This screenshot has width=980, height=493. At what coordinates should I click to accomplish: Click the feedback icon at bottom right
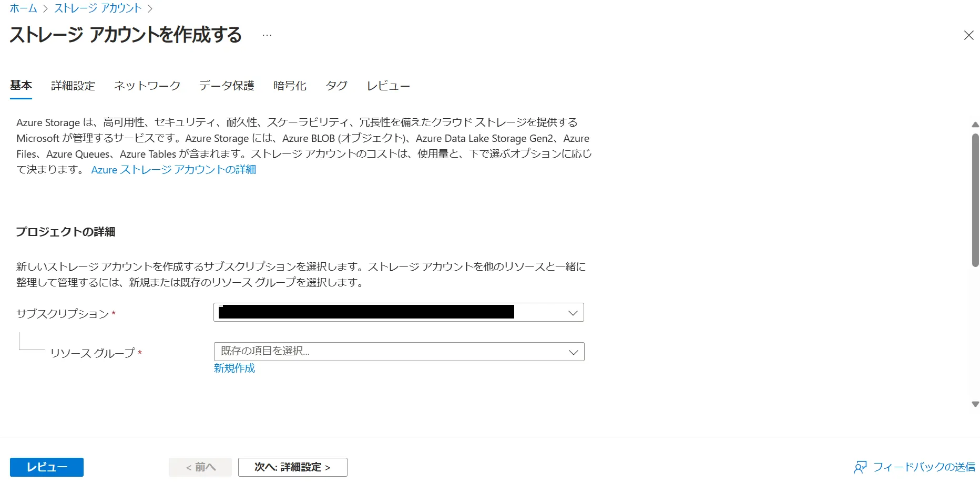click(x=860, y=467)
